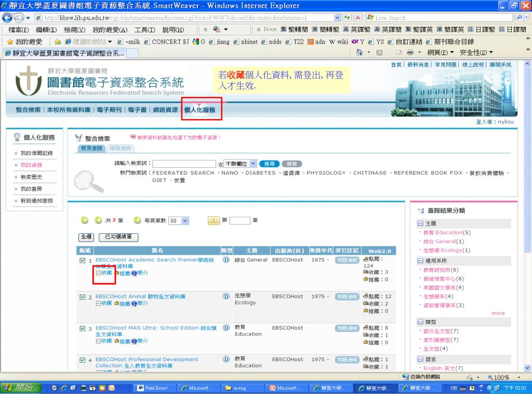The image size is (532, 399).
Task: Click the Print icon in command bar
Action: (410, 52)
